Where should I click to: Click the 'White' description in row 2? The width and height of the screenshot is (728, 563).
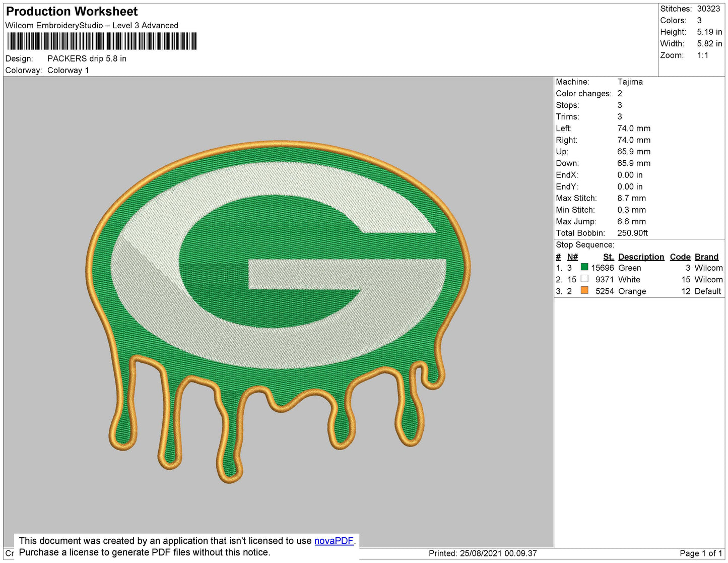(629, 280)
